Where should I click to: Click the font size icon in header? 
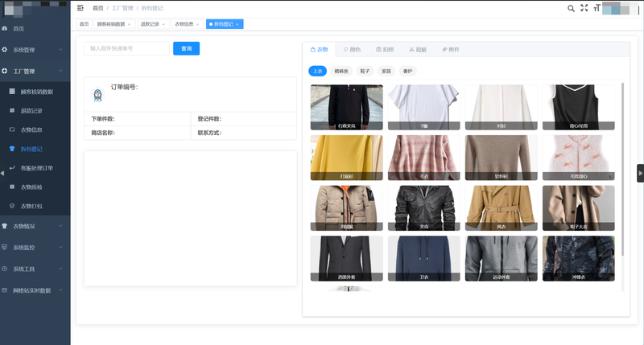597,8
